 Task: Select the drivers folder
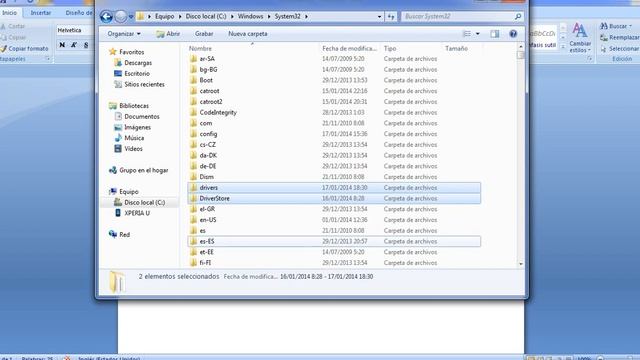pyautogui.click(x=334, y=188)
